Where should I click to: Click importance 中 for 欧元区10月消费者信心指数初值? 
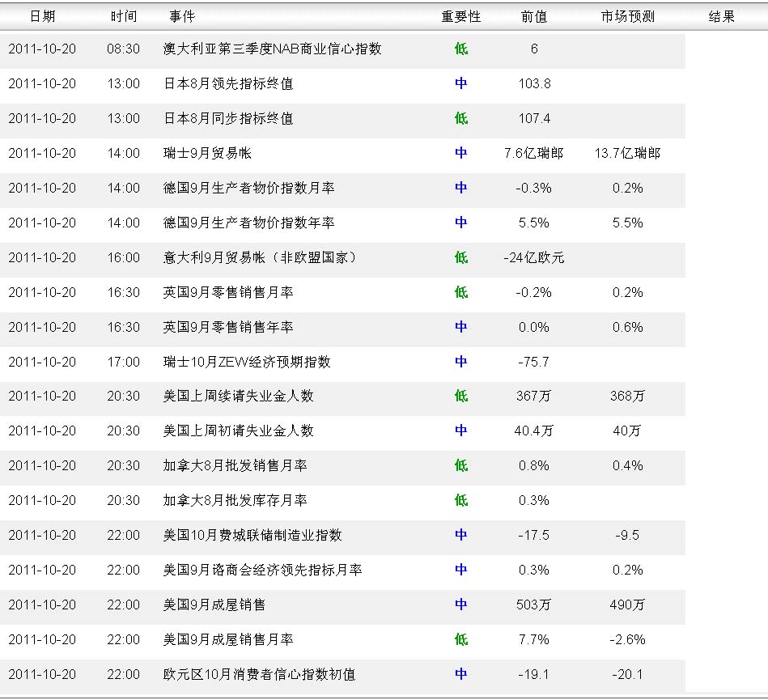click(461, 674)
